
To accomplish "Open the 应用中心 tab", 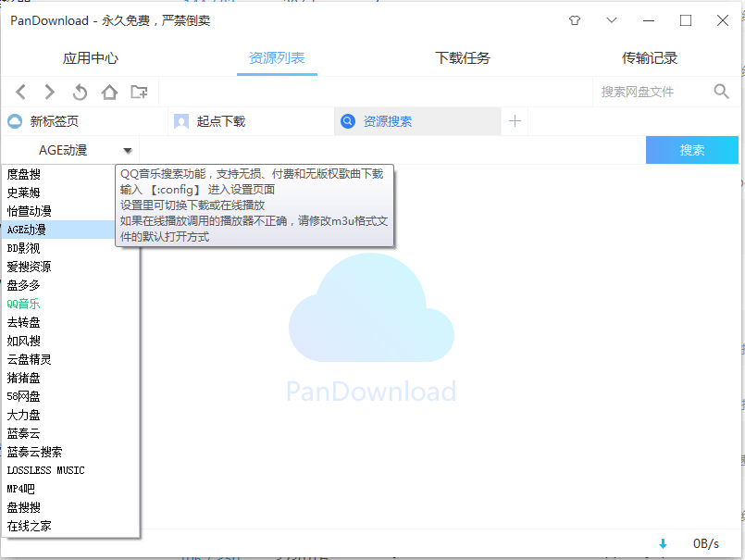I will [x=91, y=58].
